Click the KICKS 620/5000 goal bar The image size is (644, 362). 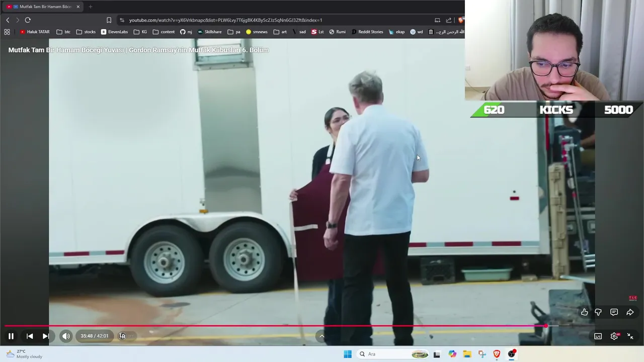556,110
